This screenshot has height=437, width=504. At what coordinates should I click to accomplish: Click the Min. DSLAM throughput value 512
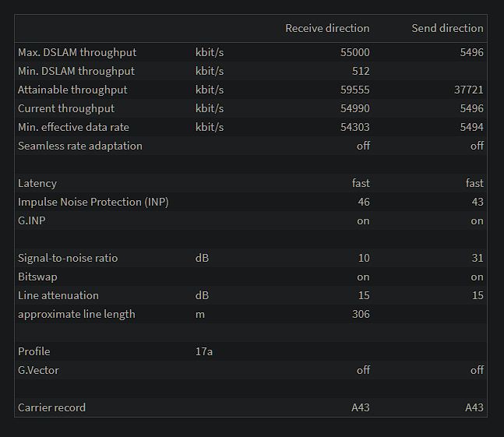[x=361, y=71]
